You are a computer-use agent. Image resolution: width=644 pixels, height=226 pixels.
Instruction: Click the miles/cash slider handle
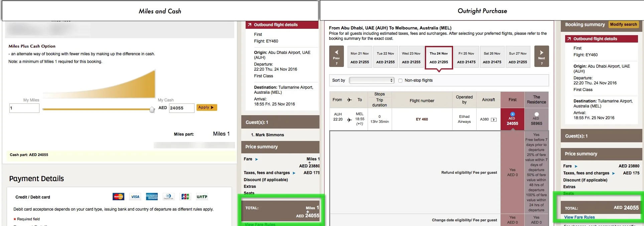point(152,109)
